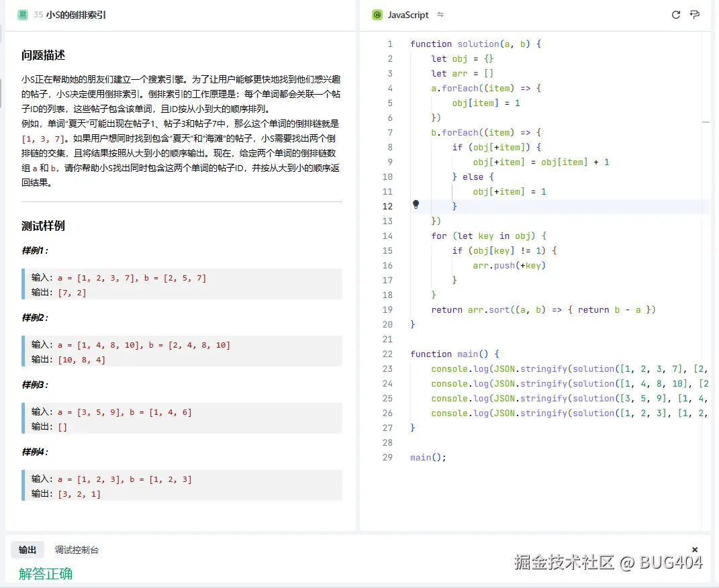Click the breakpoint dot beside line 12
This screenshot has width=719, height=588.
[x=416, y=204]
